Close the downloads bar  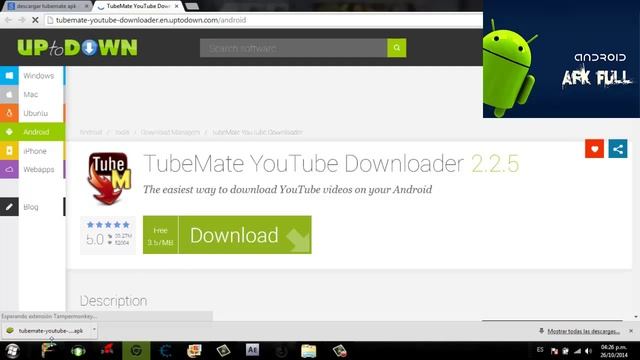[631, 331]
